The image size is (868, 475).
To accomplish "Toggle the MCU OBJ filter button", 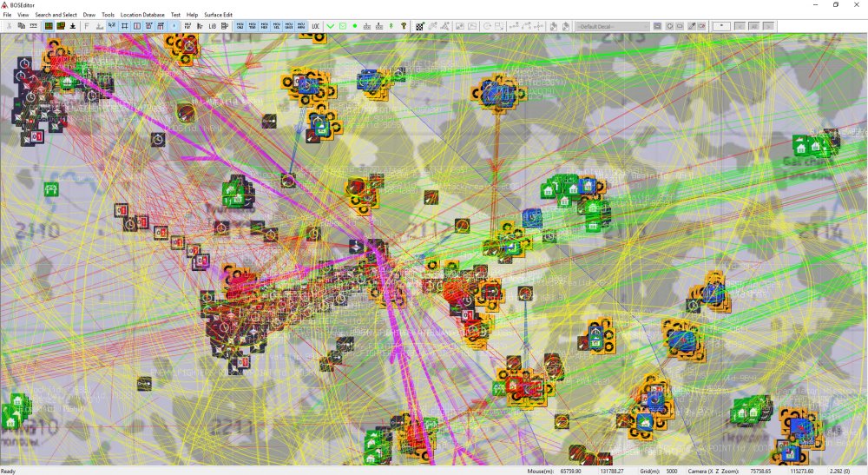I will (240, 26).
